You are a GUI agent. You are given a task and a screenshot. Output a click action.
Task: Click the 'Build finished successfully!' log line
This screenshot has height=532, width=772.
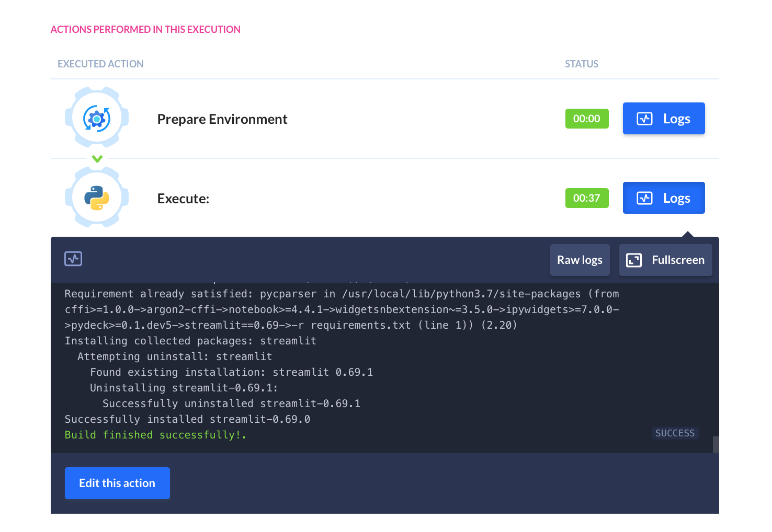pyautogui.click(x=155, y=435)
